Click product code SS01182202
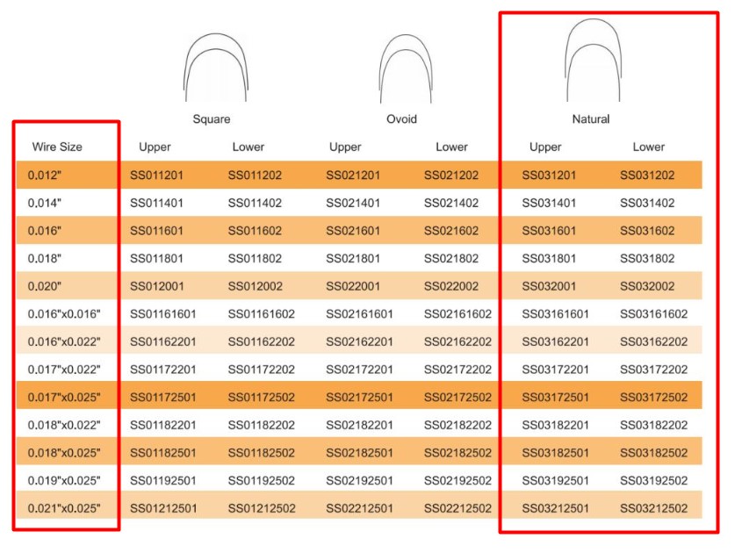The image size is (742, 560). (x=262, y=426)
